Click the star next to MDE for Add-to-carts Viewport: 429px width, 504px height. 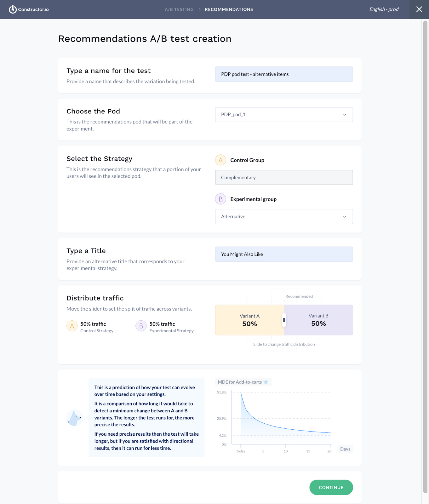click(x=266, y=382)
